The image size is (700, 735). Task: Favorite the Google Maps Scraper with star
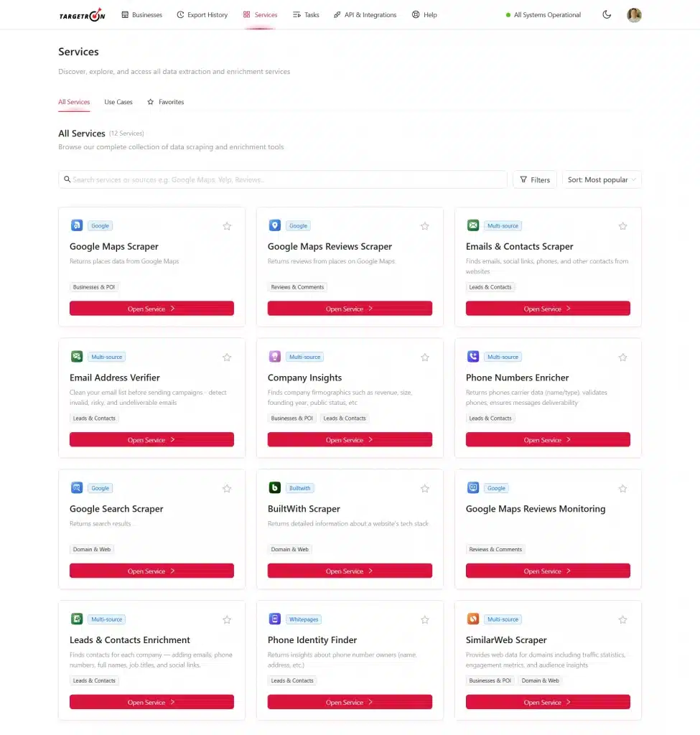click(227, 226)
